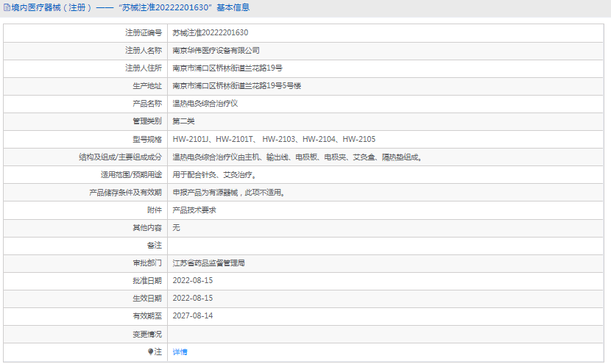Click the 产品储存条件及有效期 label
611x364 pixels.
(x=125, y=193)
